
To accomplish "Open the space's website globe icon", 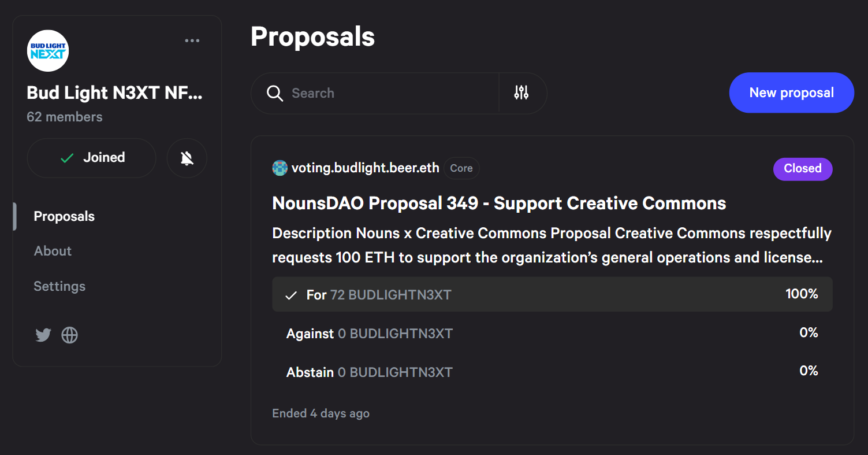I will (70, 335).
